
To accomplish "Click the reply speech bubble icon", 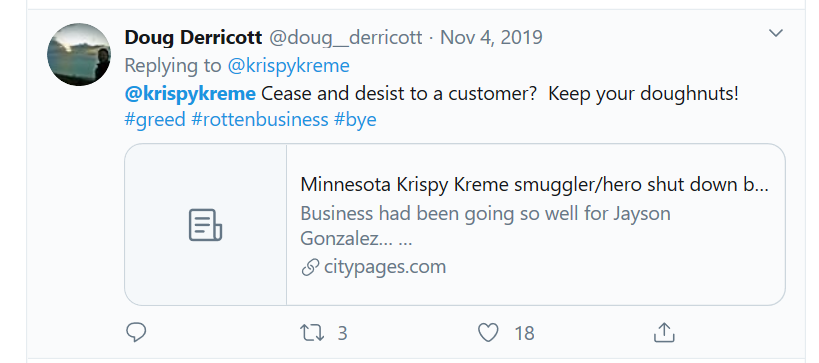I will point(136,332).
